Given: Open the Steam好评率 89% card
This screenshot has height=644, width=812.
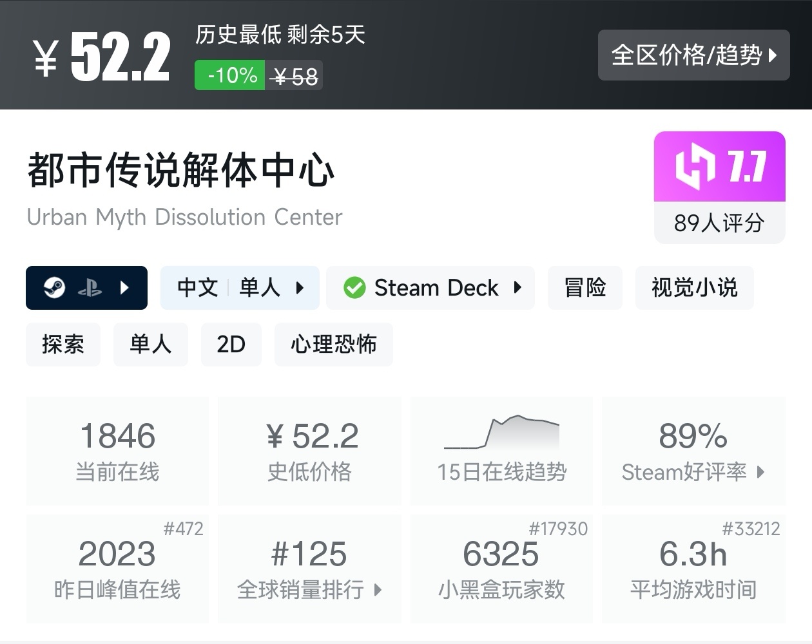Looking at the screenshot, I should 693,451.
